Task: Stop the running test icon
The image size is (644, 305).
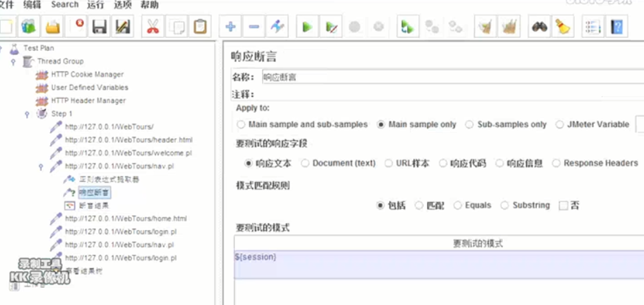Action: pos(354,27)
